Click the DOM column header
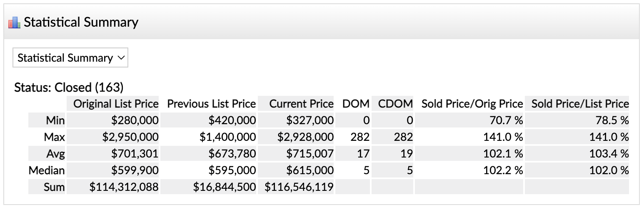 click(x=356, y=104)
